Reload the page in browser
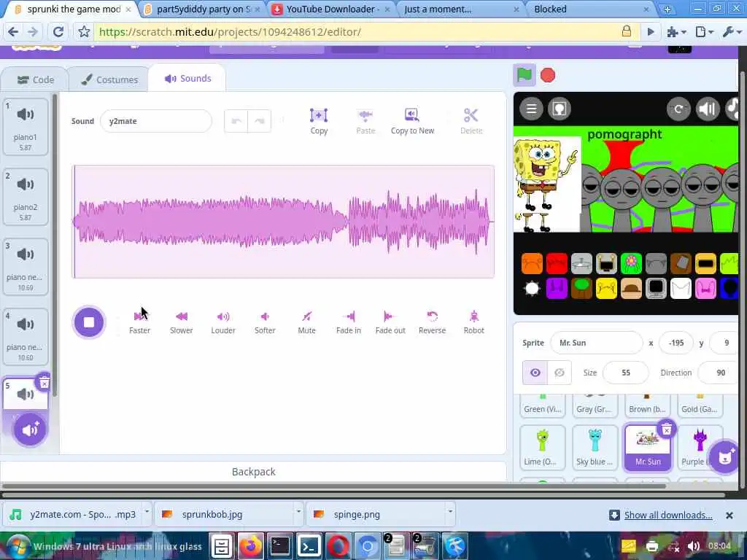The height and width of the screenshot is (560, 747). (58, 32)
